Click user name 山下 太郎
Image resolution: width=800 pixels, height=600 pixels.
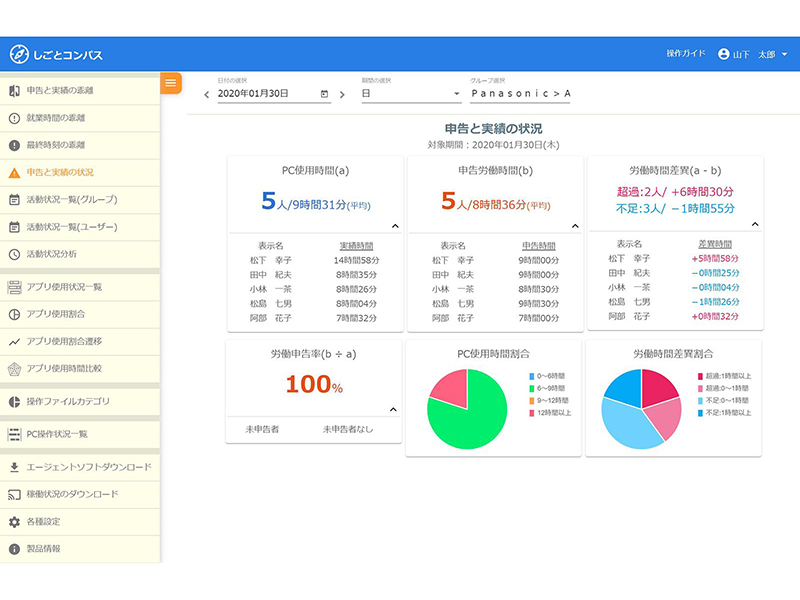tap(754, 54)
